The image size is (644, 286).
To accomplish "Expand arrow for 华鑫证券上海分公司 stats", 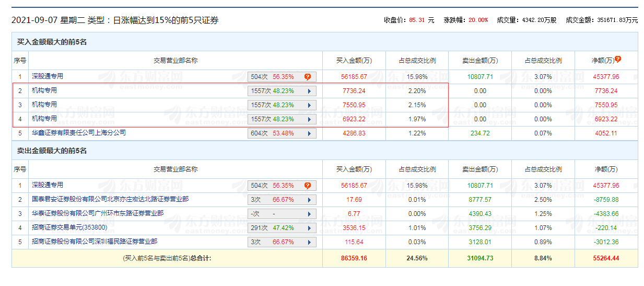I will [x=309, y=133].
